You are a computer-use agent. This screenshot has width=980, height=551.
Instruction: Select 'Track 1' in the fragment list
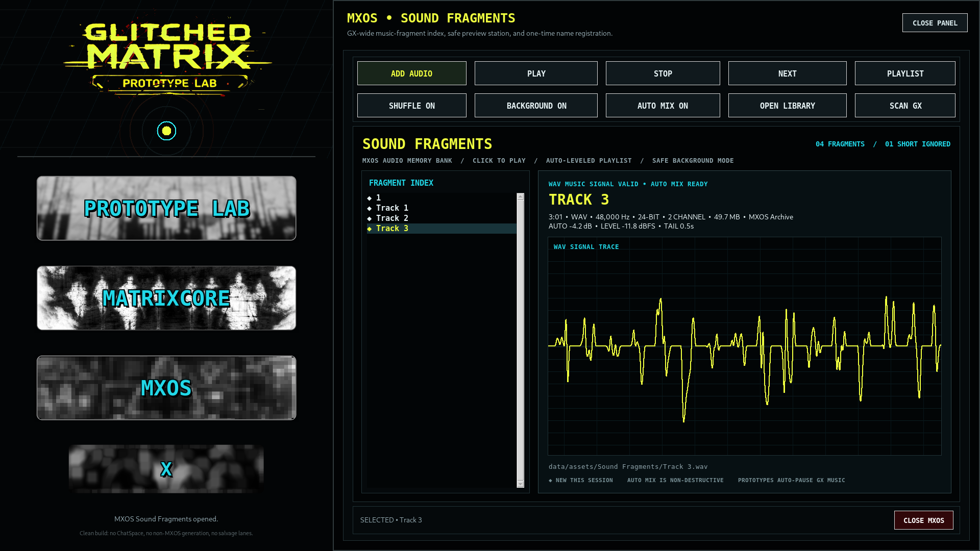coord(442,208)
